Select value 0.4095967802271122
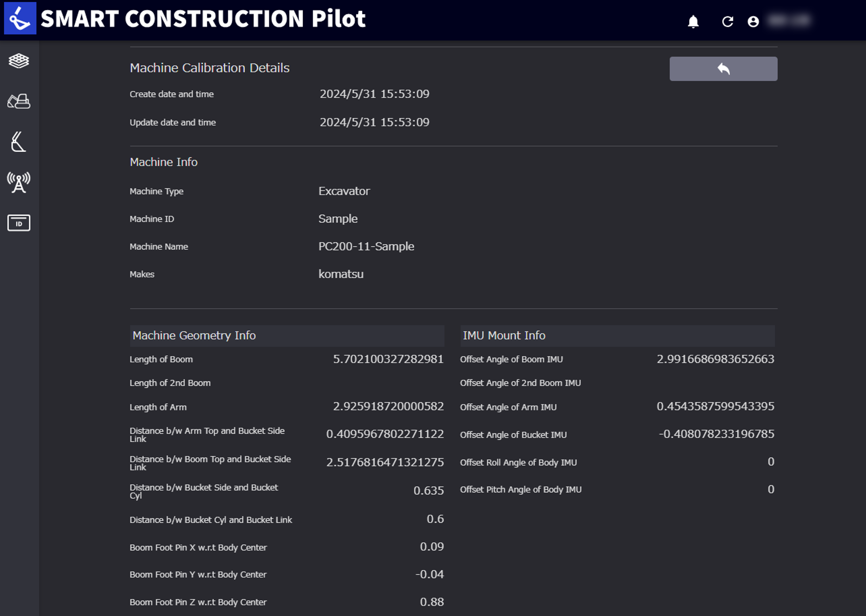 385,434
